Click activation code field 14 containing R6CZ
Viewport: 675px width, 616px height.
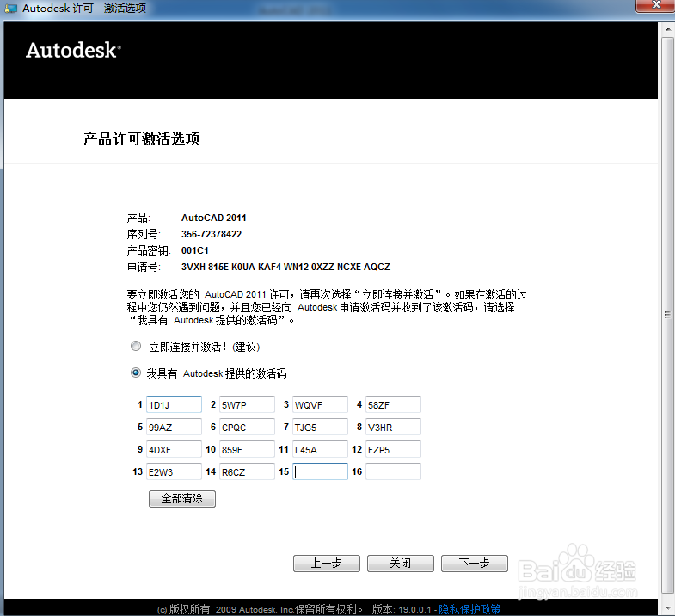(x=247, y=471)
